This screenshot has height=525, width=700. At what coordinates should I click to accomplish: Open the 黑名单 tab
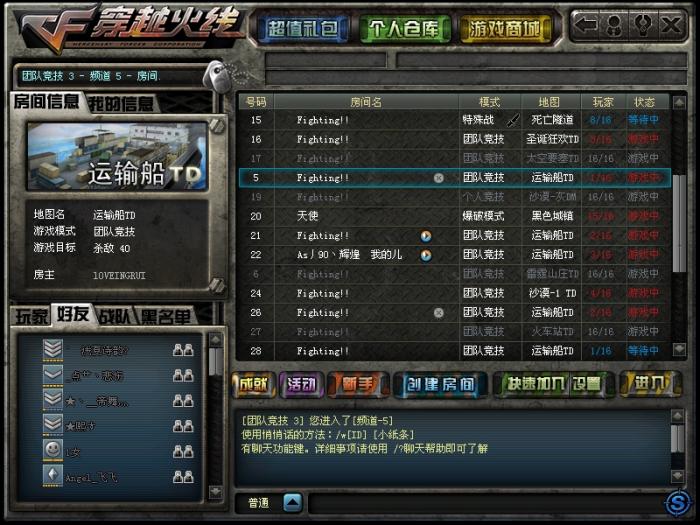[165, 317]
